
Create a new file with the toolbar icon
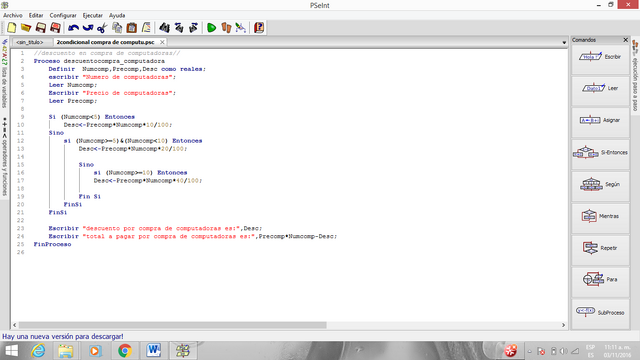[11, 28]
